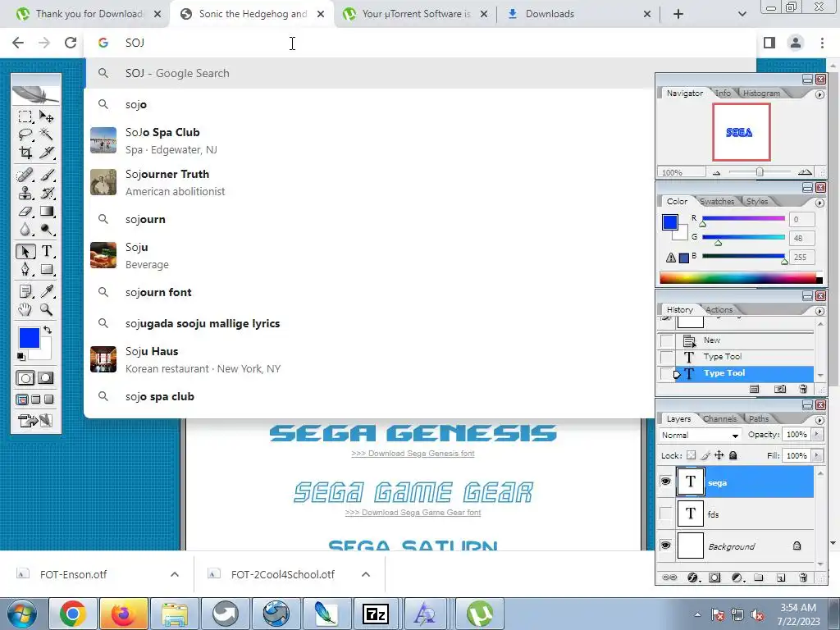Set history brush source for New state
This screenshot has height=630, width=840.
pyautogui.click(x=666, y=340)
